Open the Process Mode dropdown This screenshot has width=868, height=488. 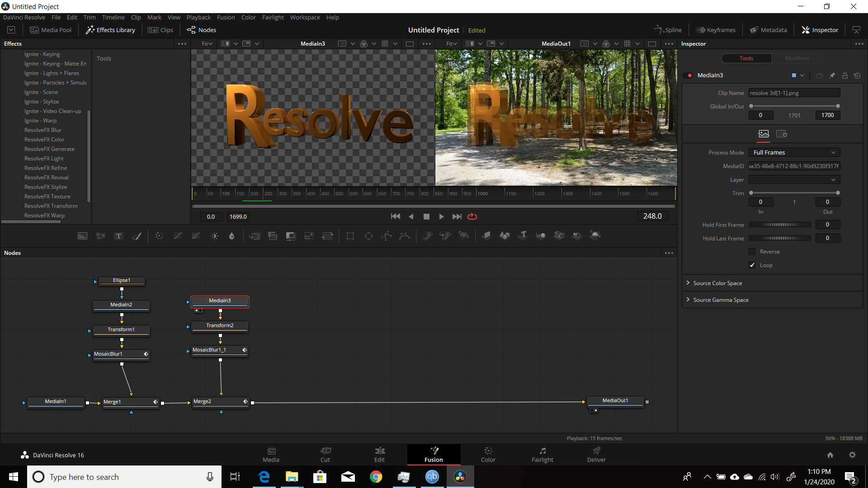tap(794, 153)
